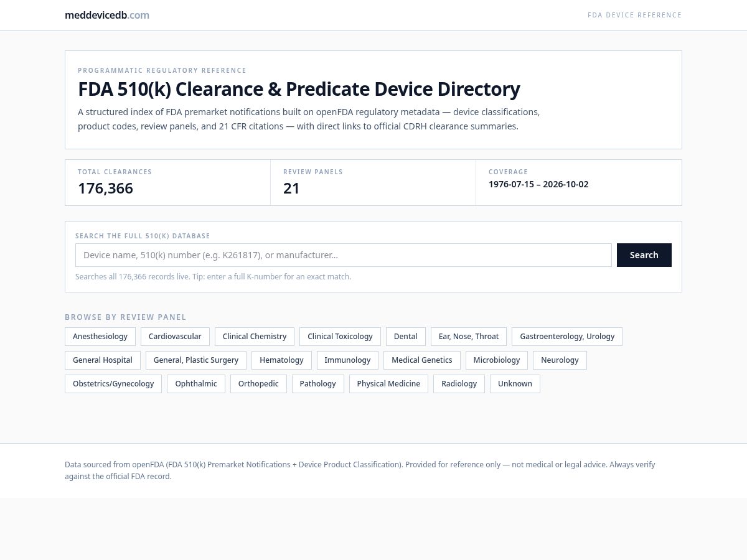The height and width of the screenshot is (560, 747).
Task: Click the review panels count 21
Action: pyautogui.click(x=291, y=189)
